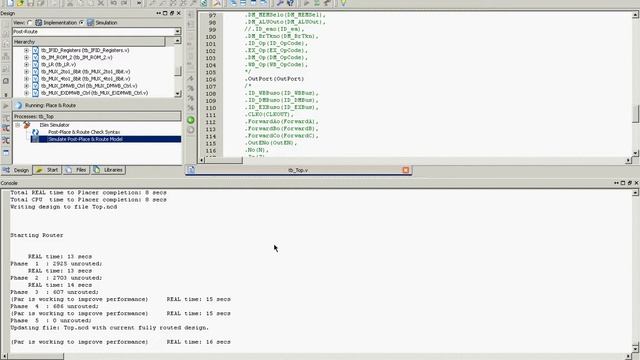This screenshot has height=360, width=640.
Task: Switch to the Design tab
Action: pos(16,170)
